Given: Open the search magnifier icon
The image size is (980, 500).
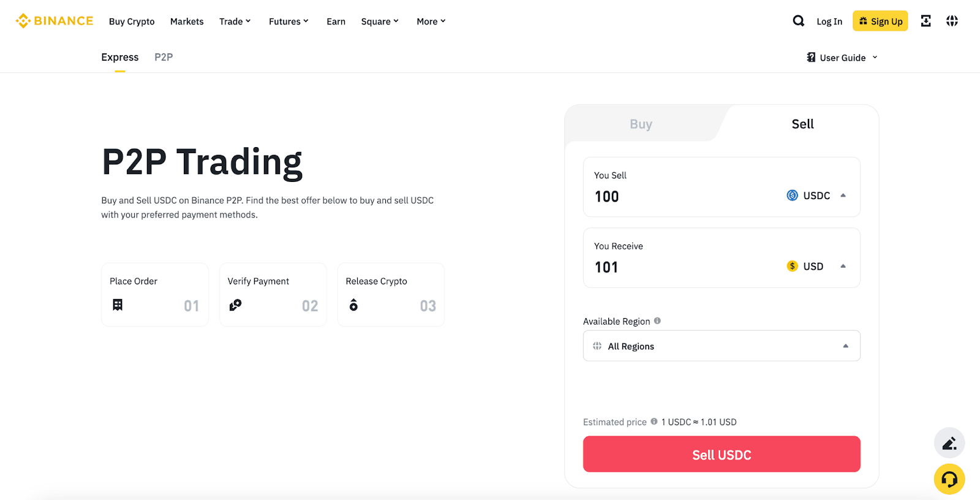Looking at the screenshot, I should pyautogui.click(x=798, y=21).
